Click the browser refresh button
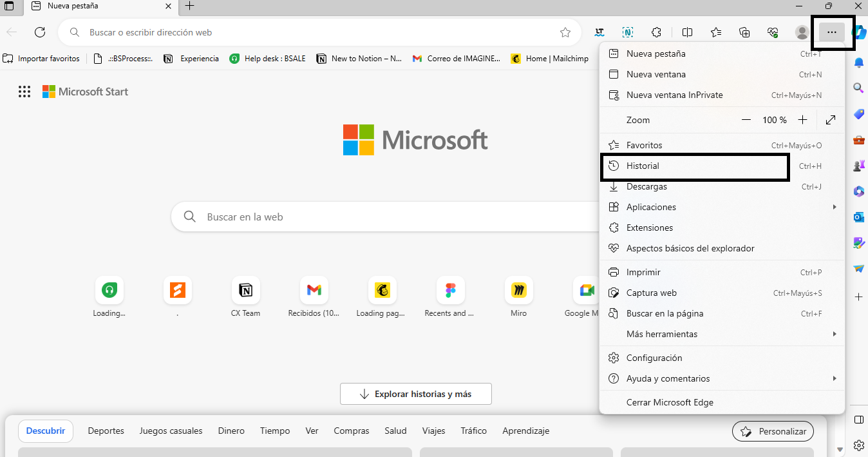Screen dimensions: 868x457 (40, 32)
